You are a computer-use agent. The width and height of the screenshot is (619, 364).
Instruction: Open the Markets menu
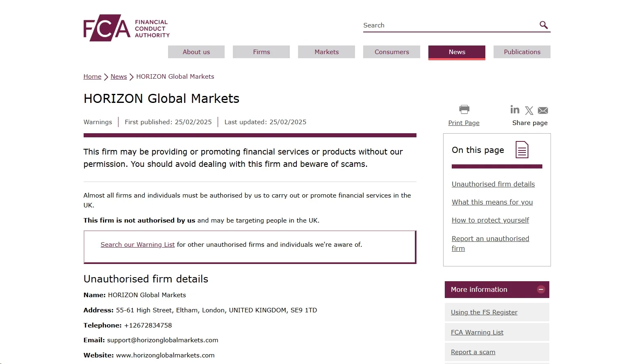point(327,52)
